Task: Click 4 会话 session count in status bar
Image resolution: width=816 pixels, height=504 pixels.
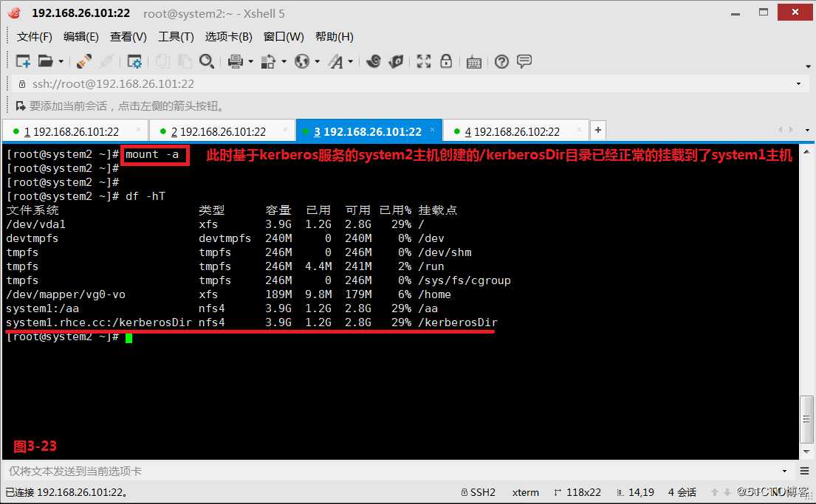Action: [682, 492]
